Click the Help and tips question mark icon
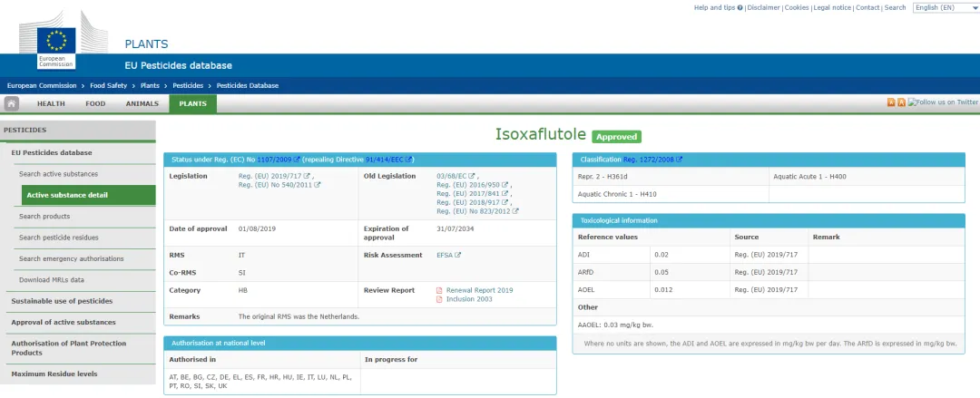980x398 pixels. (x=740, y=8)
